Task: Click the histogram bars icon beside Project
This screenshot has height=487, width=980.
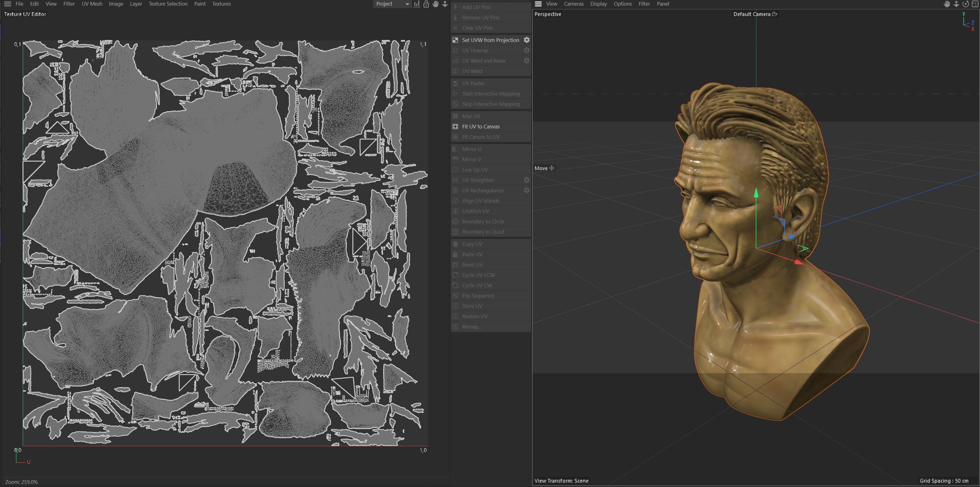Action: pos(417,4)
